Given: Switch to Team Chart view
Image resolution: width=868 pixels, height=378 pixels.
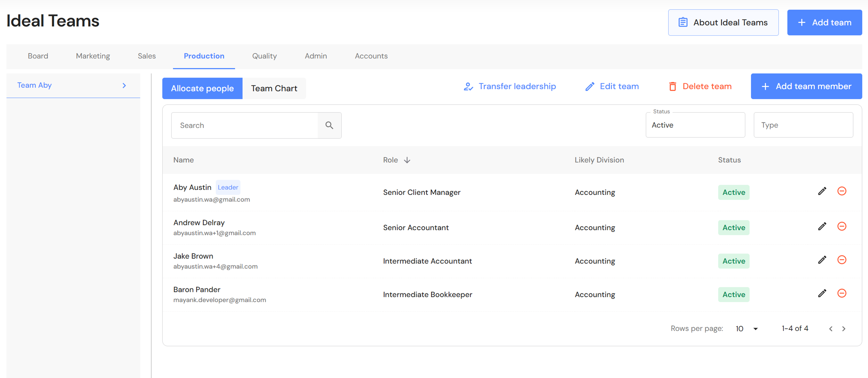Looking at the screenshot, I should pyautogui.click(x=274, y=88).
